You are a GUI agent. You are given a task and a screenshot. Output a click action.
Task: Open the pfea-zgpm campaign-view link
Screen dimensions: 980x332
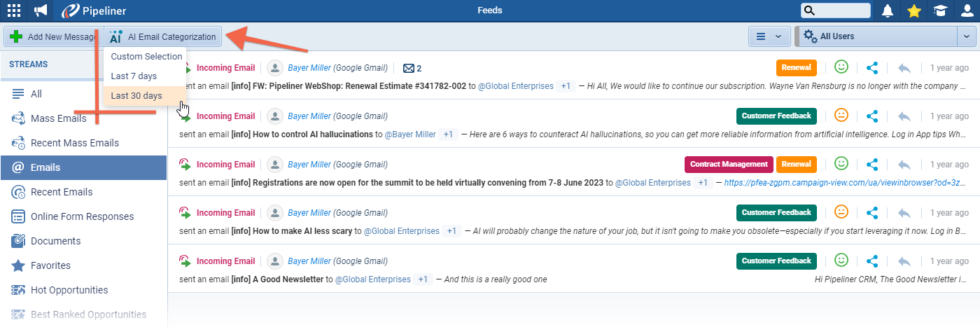coord(846,182)
